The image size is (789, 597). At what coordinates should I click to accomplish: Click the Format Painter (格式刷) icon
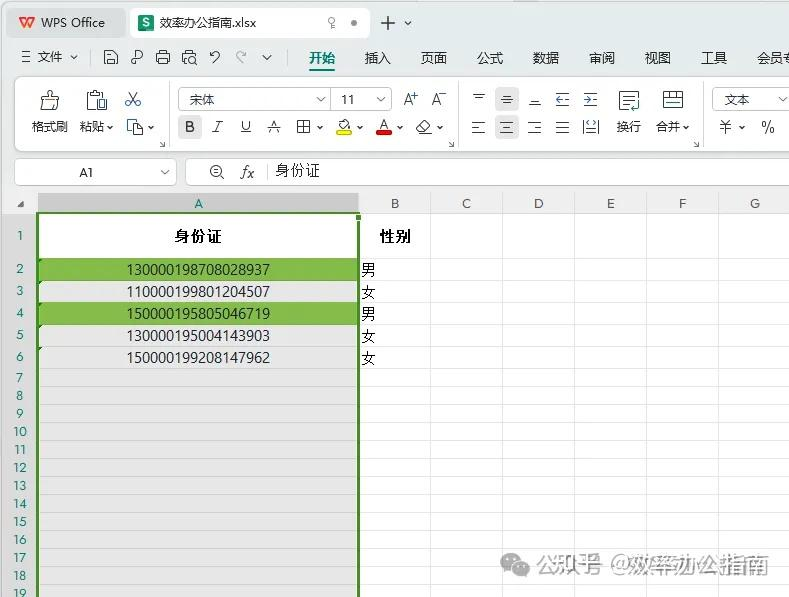[x=49, y=100]
